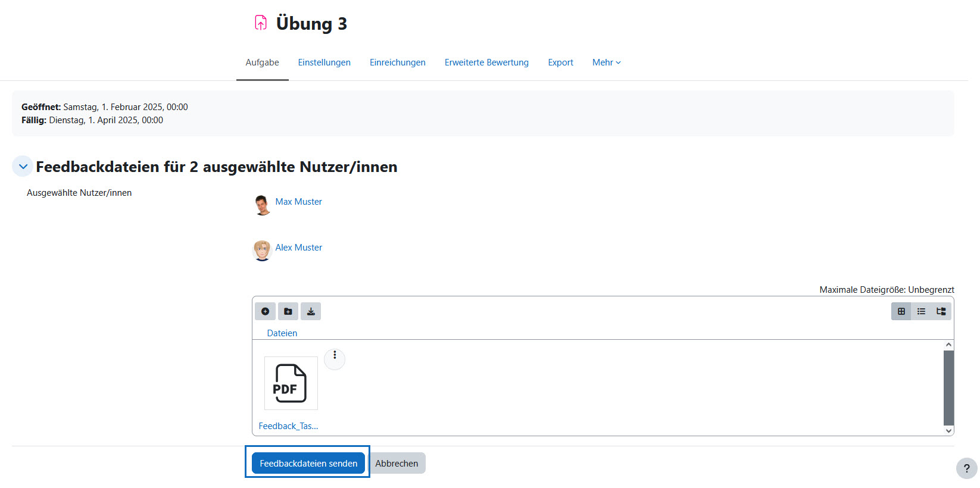Click the add file icon in file manager
The width and height of the screenshot is (980, 488).
click(x=265, y=311)
